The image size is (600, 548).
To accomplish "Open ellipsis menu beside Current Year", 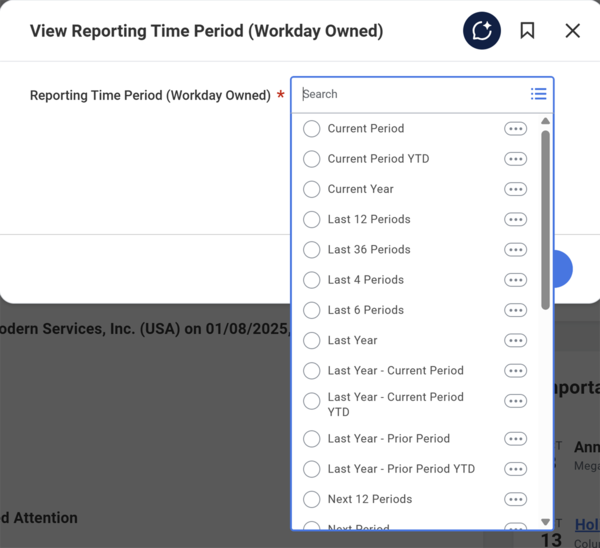I will coord(515,189).
